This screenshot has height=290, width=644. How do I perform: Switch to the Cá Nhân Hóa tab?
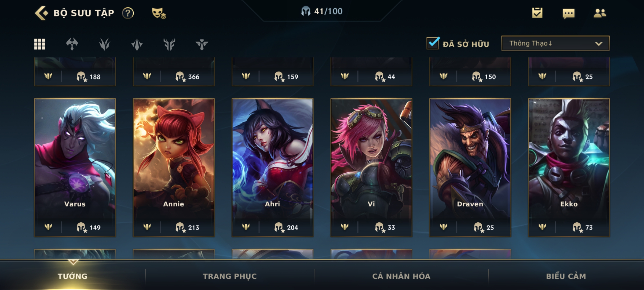401,276
